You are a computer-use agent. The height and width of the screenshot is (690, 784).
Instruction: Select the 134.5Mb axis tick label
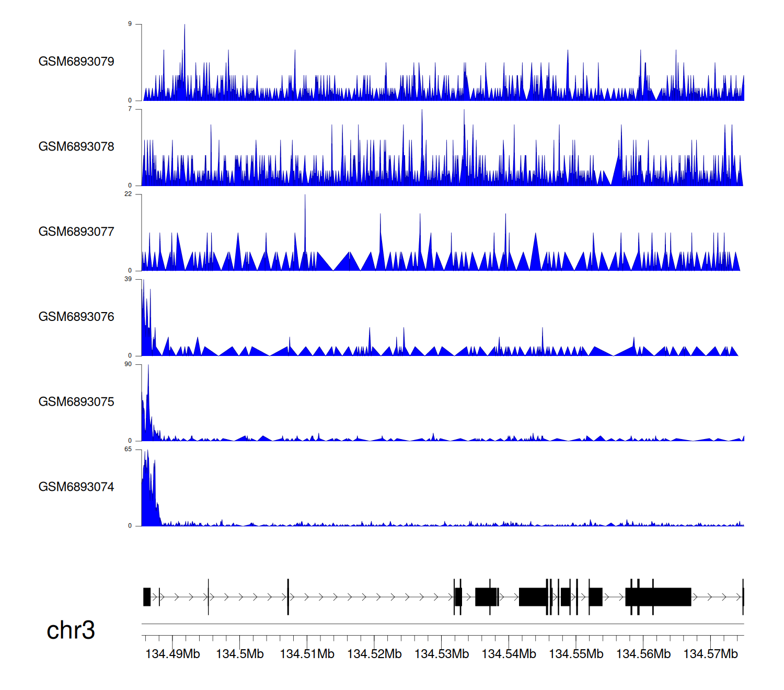coord(240,654)
